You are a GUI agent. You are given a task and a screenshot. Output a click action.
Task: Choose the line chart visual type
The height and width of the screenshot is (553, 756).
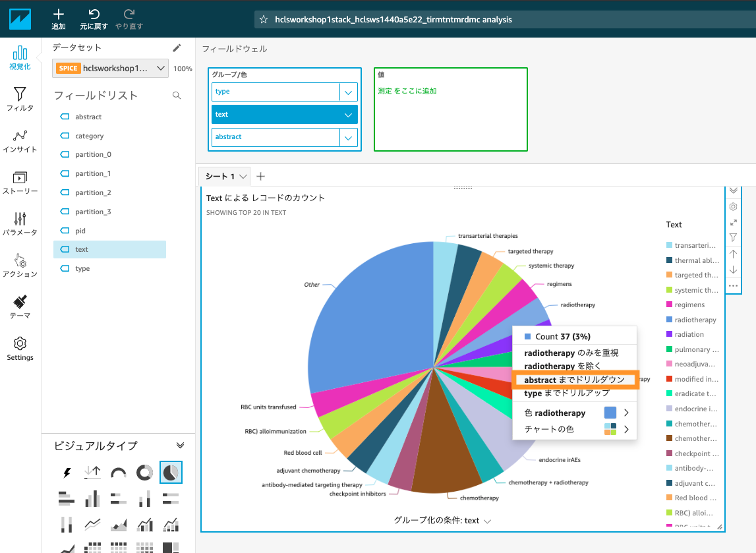click(92, 525)
